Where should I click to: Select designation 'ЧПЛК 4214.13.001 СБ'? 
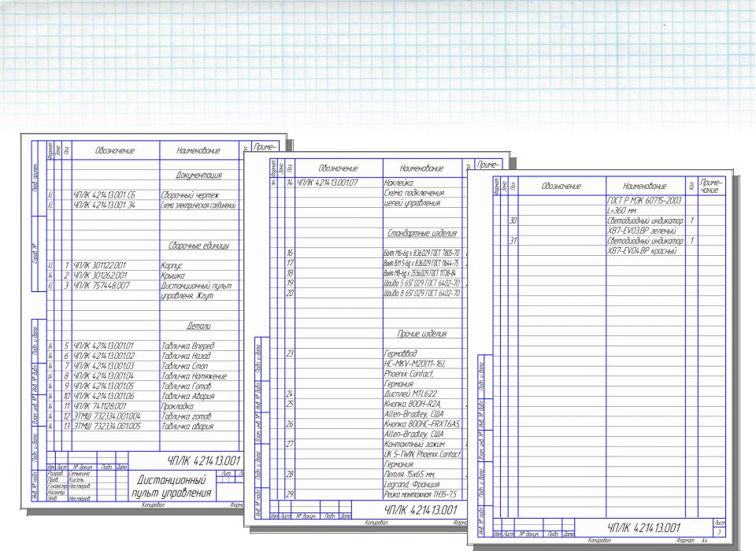pyautogui.click(x=105, y=195)
